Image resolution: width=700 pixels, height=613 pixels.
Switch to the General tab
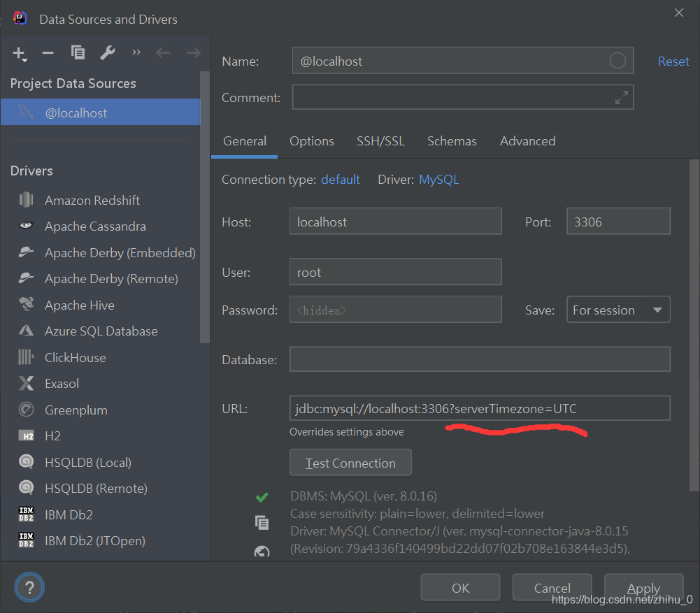245,141
